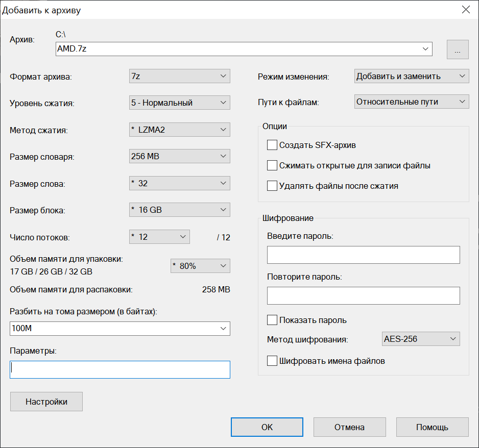479x448 pixels.
Task: Open the Помощь help button
Action: pos(432,427)
